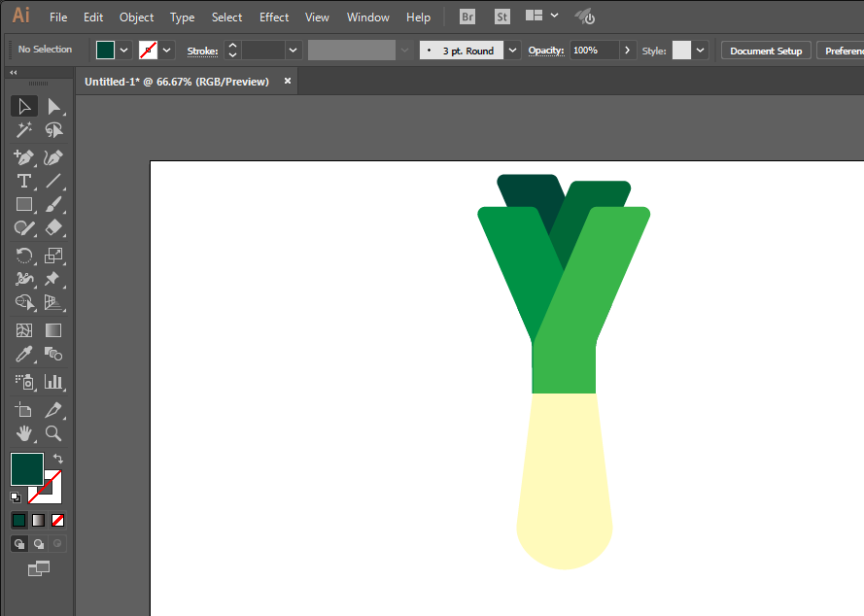Open the graphic Style dropdown
This screenshot has width=864, height=616.
pyautogui.click(x=700, y=51)
